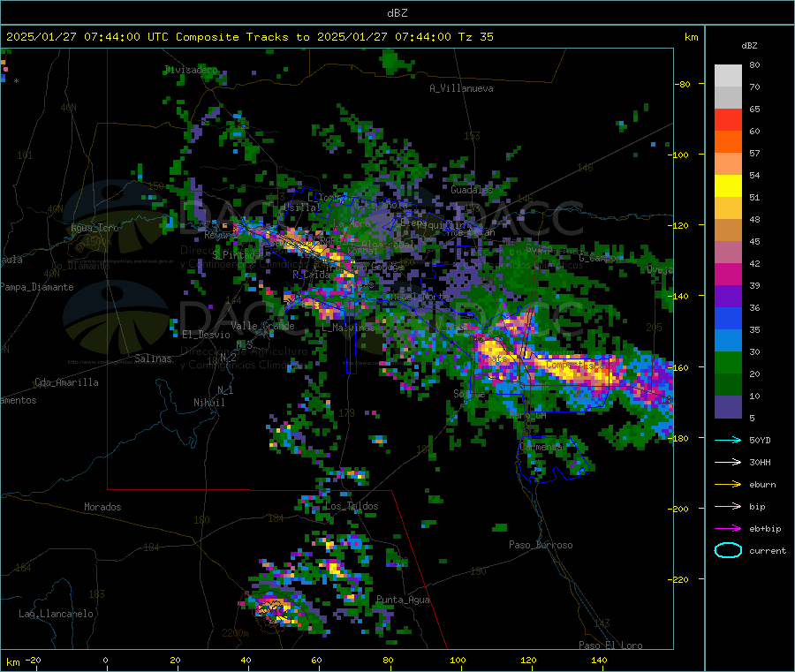Click the 'Punta_Agua' map label
Image resolution: width=795 pixels, height=672 pixels.
(x=403, y=600)
